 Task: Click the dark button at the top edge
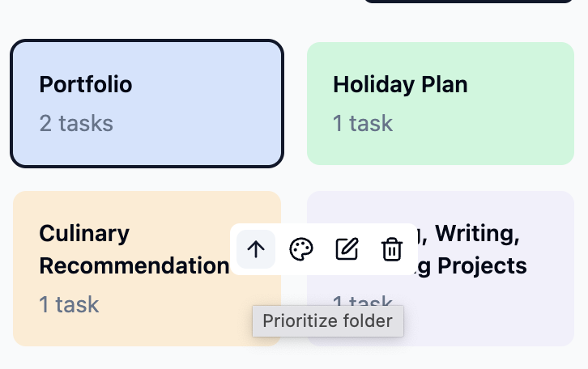[x=469, y=2]
